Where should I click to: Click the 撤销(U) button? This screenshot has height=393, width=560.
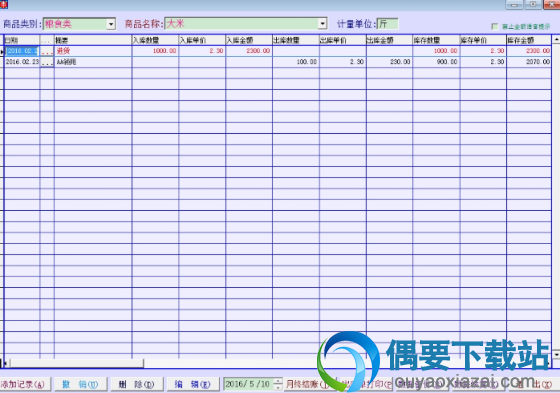(x=80, y=384)
